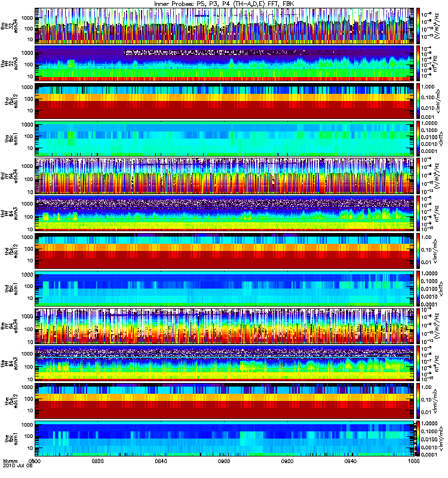448x478 pixels.
Task: Select the 0820 time axis label
Action: point(97,461)
